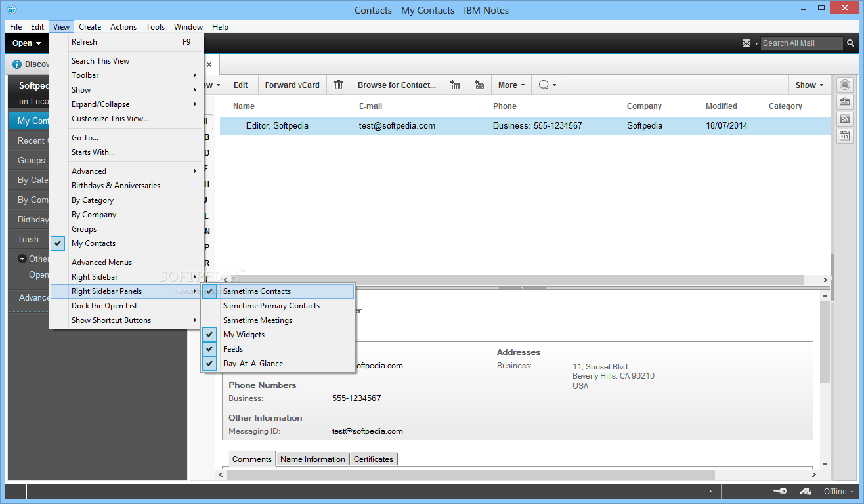864x504 pixels.
Task: Open the Edit menu
Action: (x=37, y=27)
